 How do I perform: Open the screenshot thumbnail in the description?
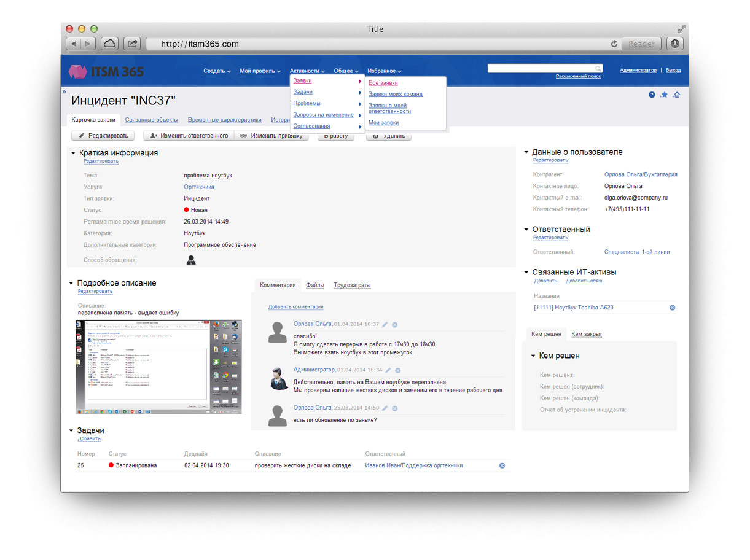click(159, 367)
